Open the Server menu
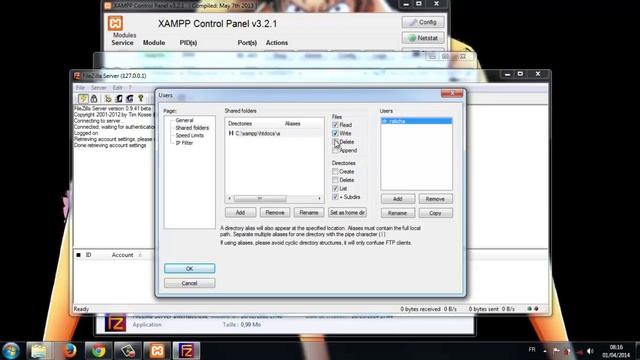The height and width of the screenshot is (360, 640). tap(98, 88)
